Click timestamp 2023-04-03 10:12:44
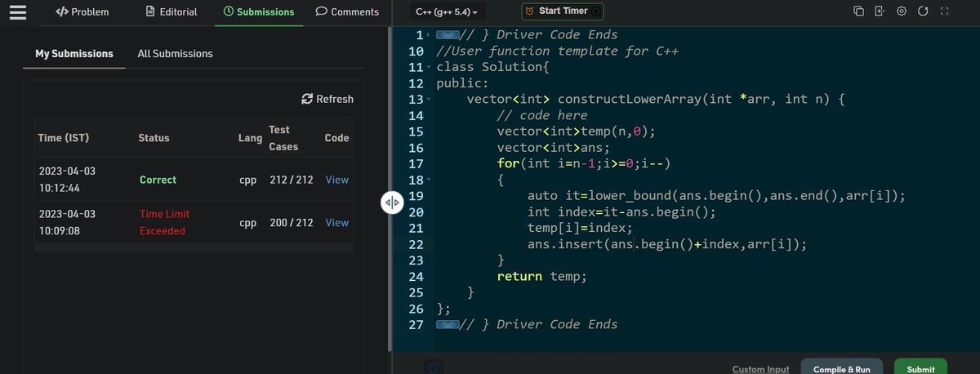This screenshot has height=374, width=980. coord(67,180)
